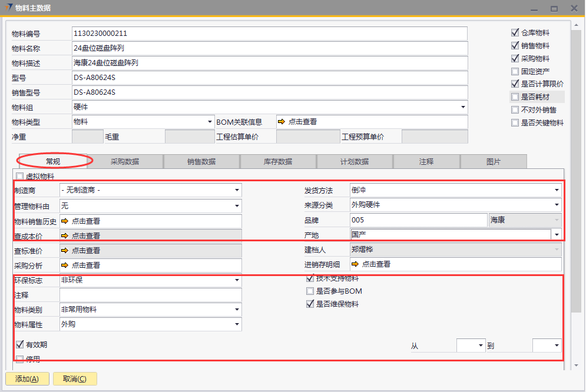Switch to the 采购数据 tab
This screenshot has width=586, height=392.
click(x=125, y=161)
